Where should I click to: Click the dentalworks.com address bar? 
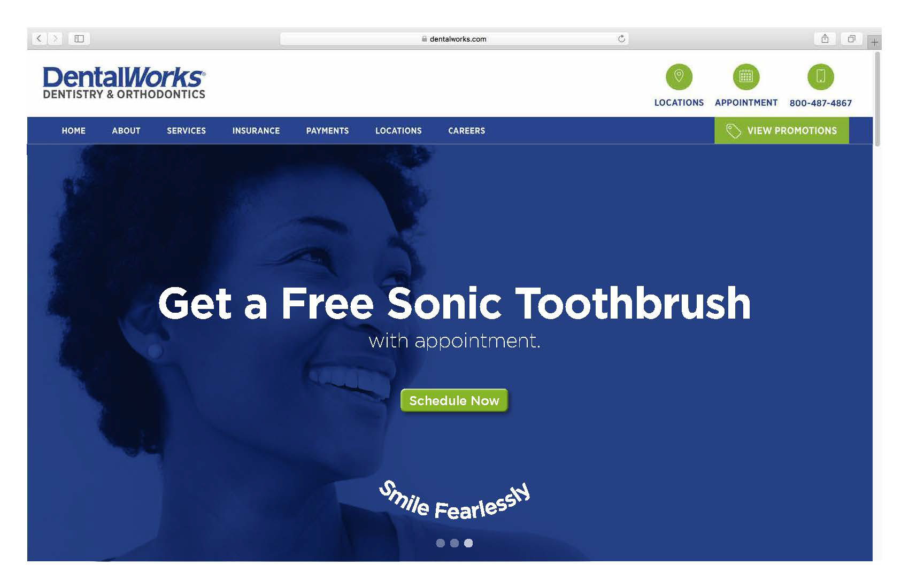coord(454,38)
